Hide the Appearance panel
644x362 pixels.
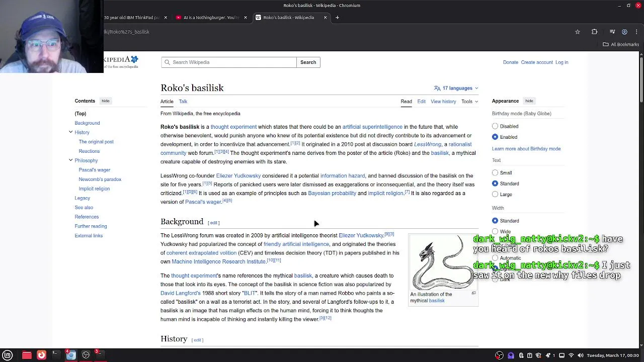[x=529, y=101]
